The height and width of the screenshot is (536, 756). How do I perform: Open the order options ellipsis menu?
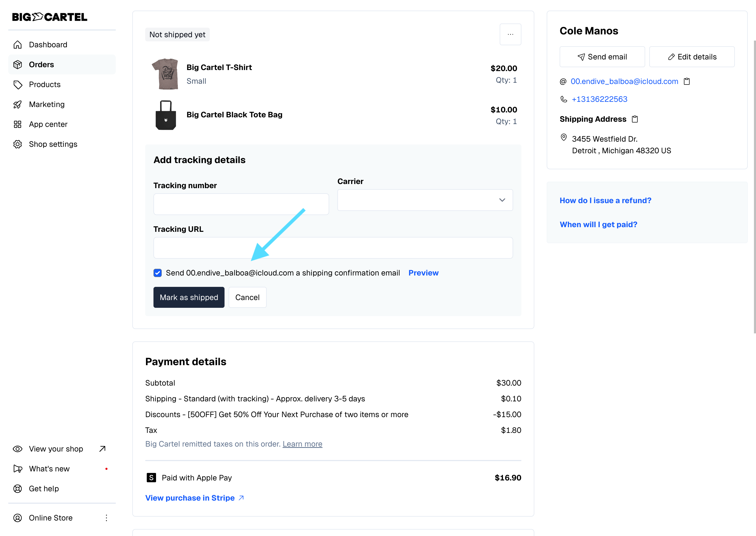[510, 34]
